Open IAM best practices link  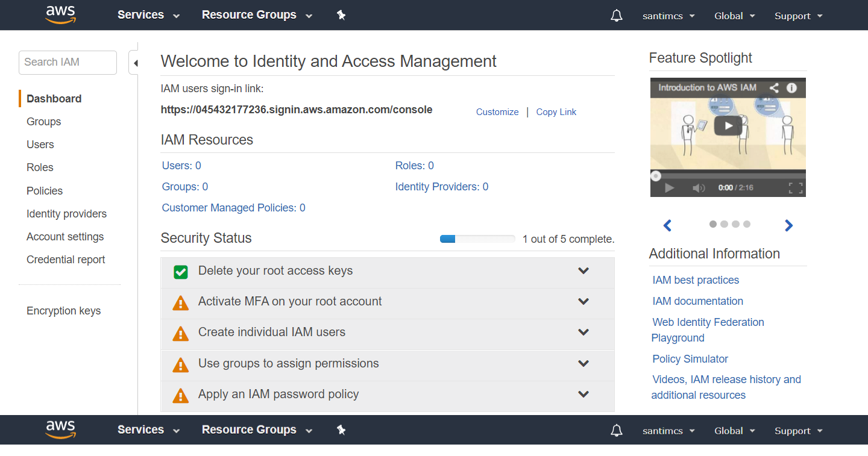point(696,280)
